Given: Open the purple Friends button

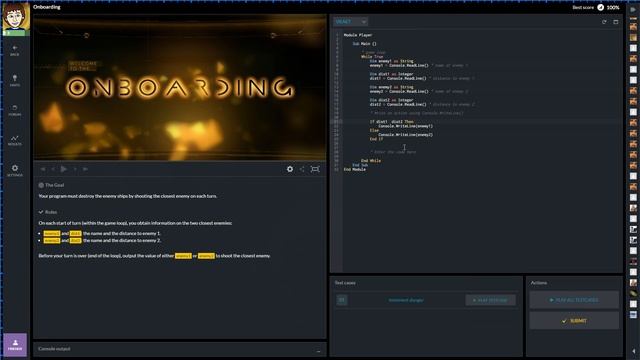Looking at the screenshot, I should [x=15, y=345].
